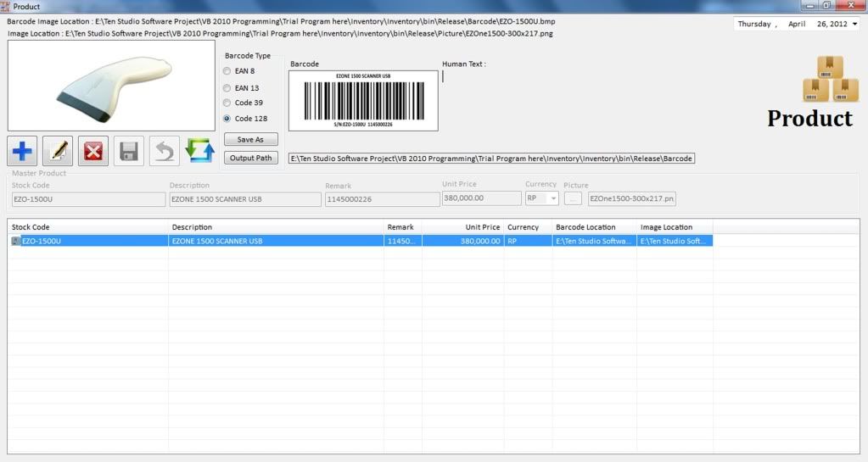Image resolution: width=868 pixels, height=462 pixels.
Task: Click Thursday in the date picker
Action: pos(754,24)
